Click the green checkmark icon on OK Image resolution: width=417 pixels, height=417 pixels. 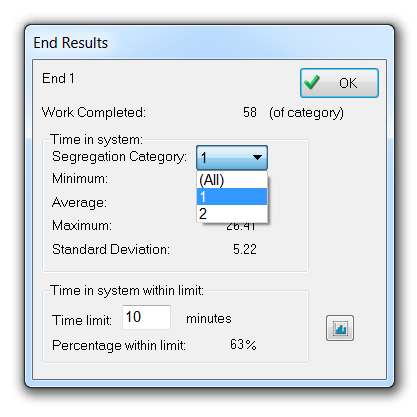[312, 82]
